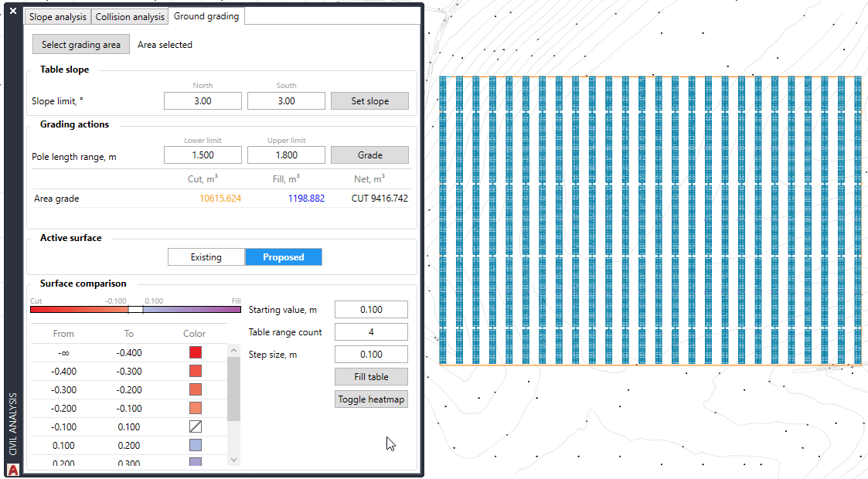Close the Civil Analysis panel
Image resolution: width=868 pixels, height=479 pixels.
pyautogui.click(x=12, y=12)
